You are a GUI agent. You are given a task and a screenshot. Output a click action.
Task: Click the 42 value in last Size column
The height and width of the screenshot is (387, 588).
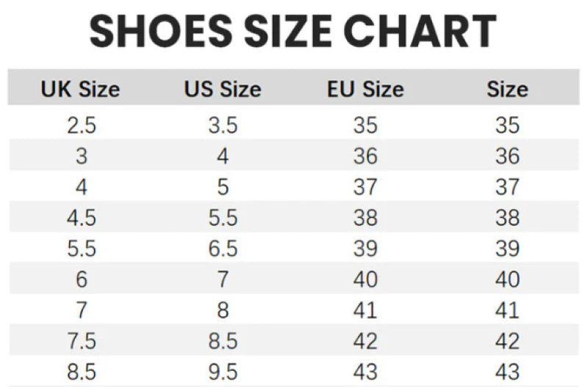pyautogui.click(x=507, y=341)
